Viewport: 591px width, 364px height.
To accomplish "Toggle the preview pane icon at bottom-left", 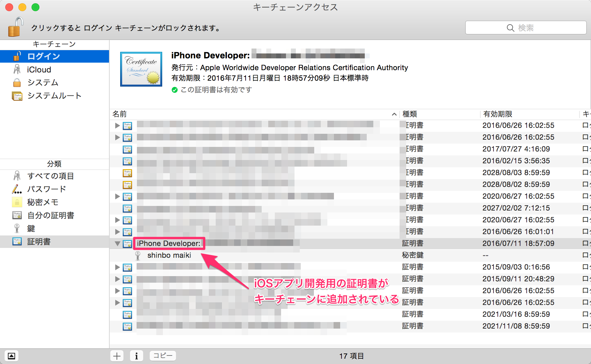I will [11, 356].
